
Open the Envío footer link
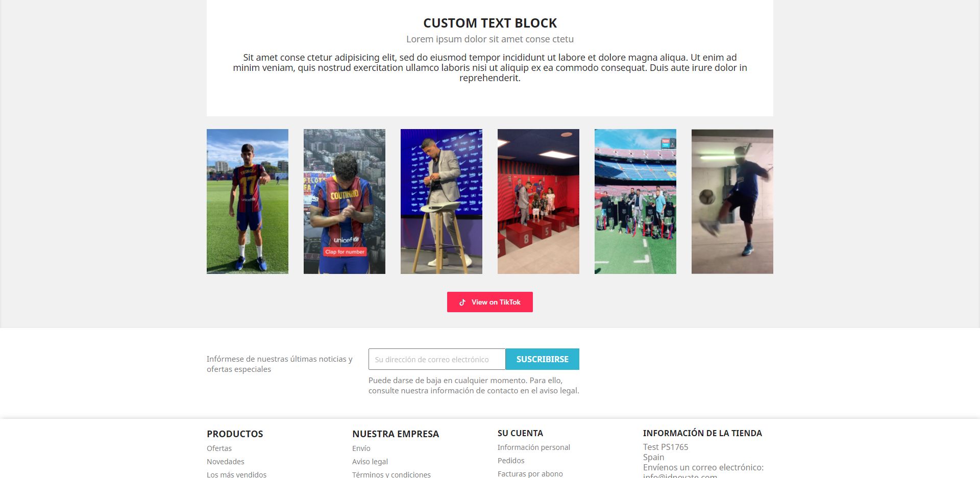361,448
